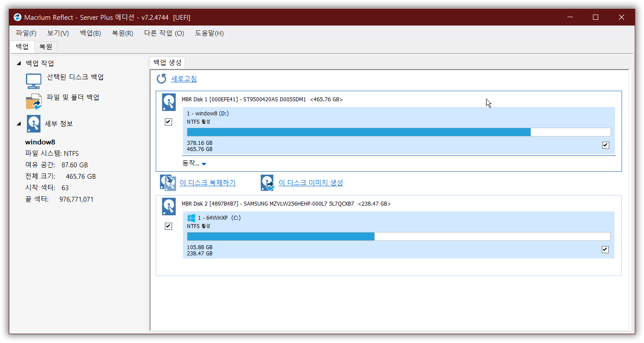
Task: Click the 1 - window8 (D:) partition label
Action: 208,114
